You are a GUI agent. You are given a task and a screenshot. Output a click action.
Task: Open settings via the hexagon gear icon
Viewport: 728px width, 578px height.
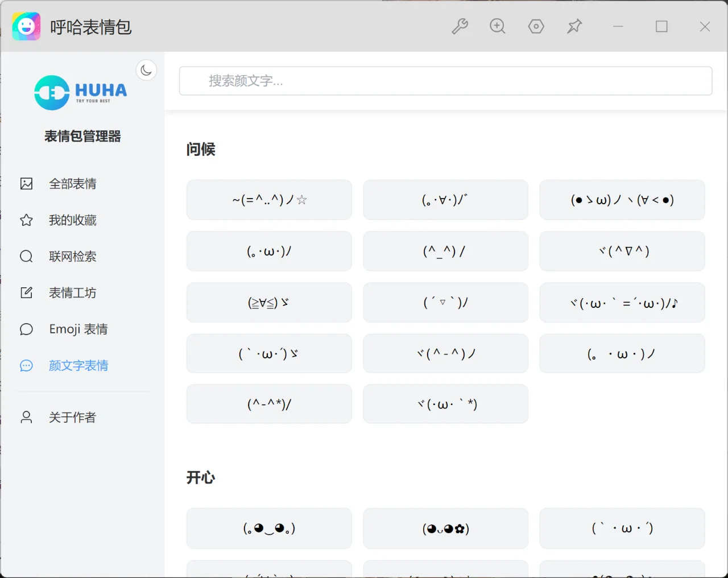[536, 26]
